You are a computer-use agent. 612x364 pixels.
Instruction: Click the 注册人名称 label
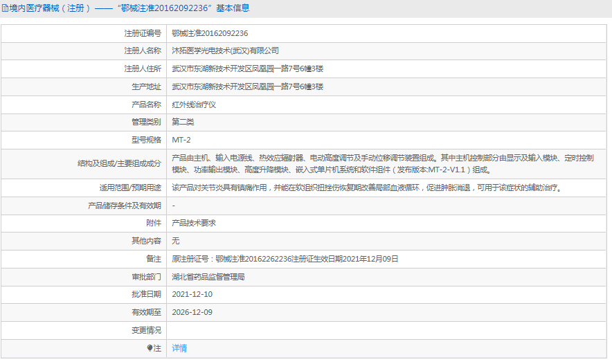[143, 51]
